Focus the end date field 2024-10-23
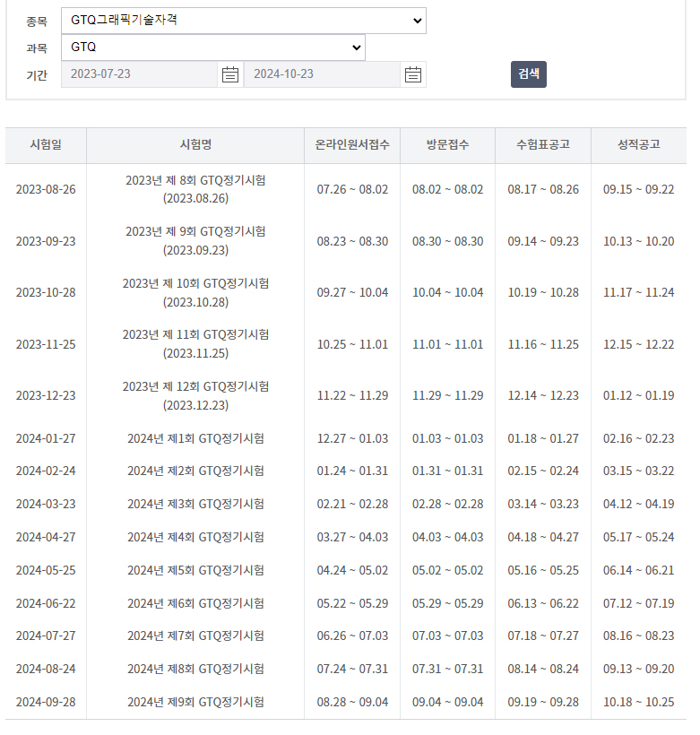The width and height of the screenshot is (700, 735). tap(322, 74)
